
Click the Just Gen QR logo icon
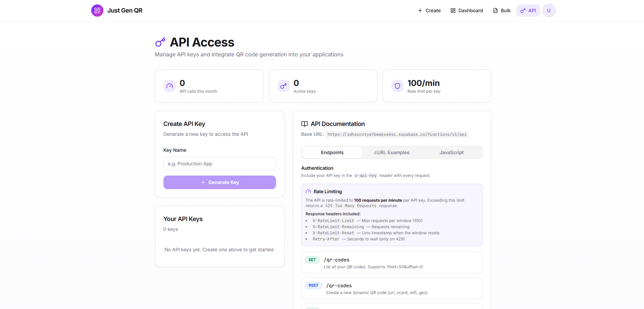[x=97, y=11]
